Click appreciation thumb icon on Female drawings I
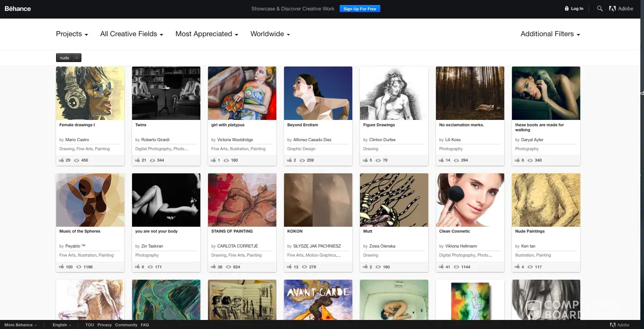Screen dimensions: 644x329 coord(62,160)
